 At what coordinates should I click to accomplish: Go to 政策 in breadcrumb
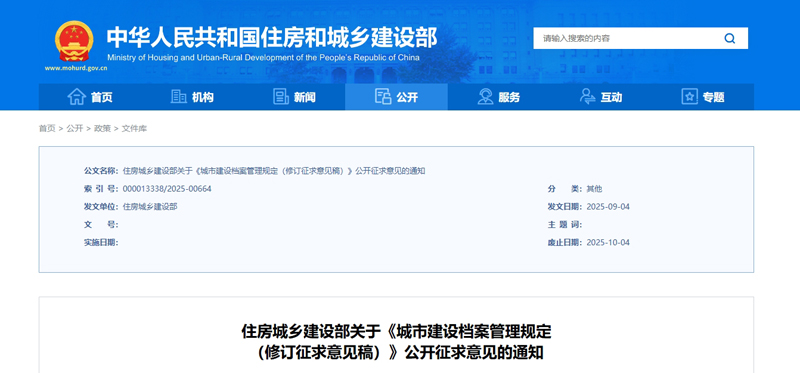(102, 129)
